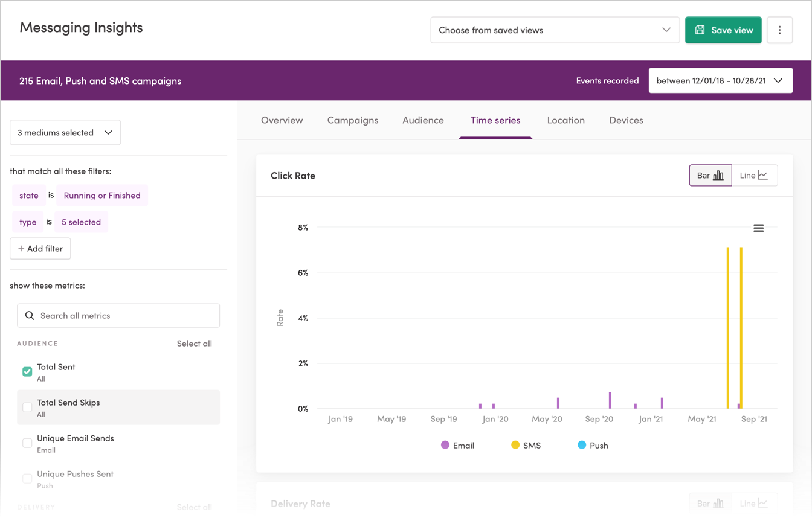The height and width of the screenshot is (518, 812).
Task: Click the 215 Email, Push and SMS campaigns text
Action: pyautogui.click(x=100, y=80)
